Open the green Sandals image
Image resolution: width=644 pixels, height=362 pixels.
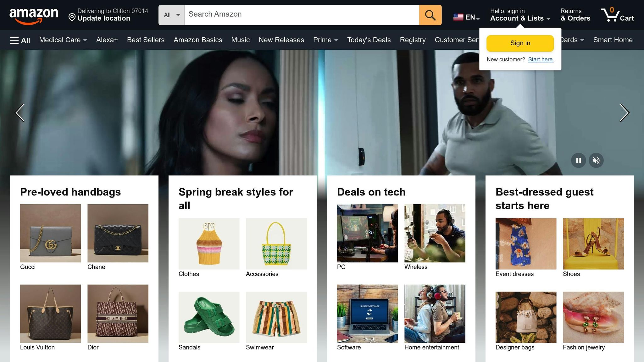pos(209,317)
